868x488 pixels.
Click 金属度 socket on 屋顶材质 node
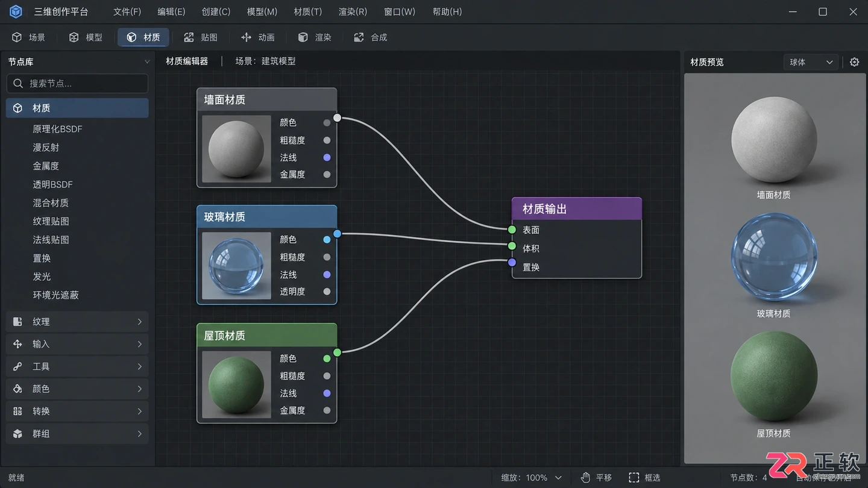(x=327, y=410)
